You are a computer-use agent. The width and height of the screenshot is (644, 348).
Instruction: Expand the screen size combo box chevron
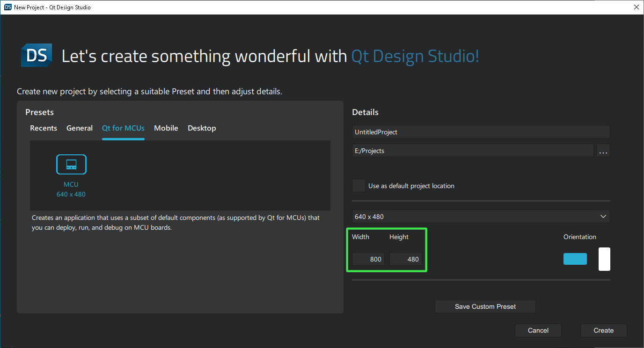[x=603, y=216]
